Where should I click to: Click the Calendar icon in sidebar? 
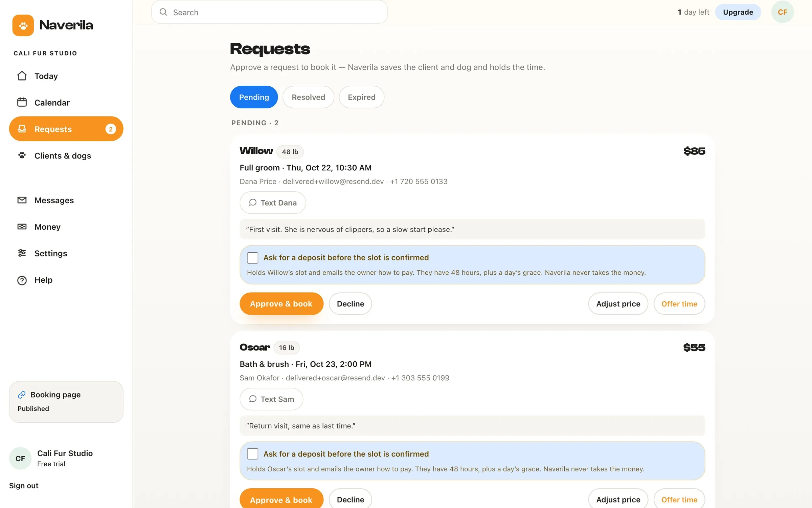[x=22, y=102]
